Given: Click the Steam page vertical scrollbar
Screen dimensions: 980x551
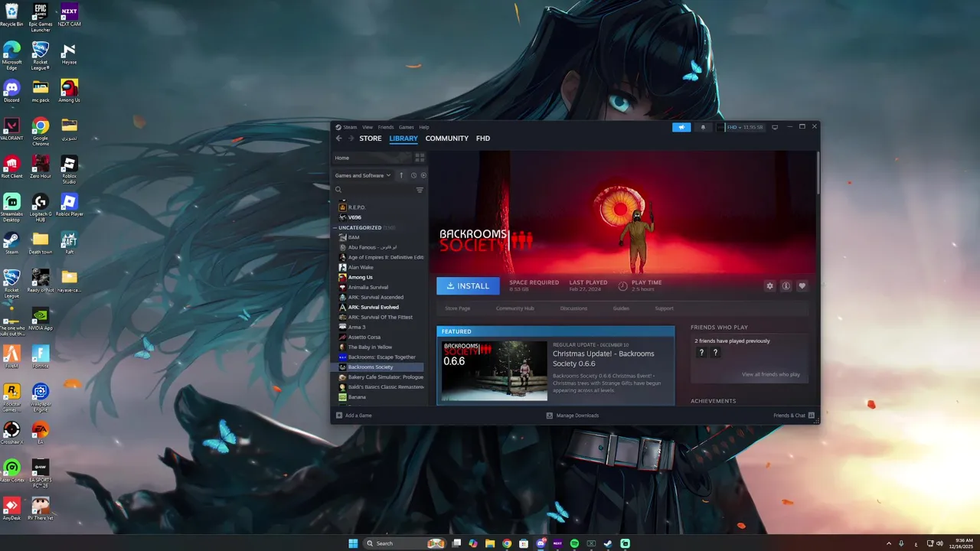Looking at the screenshot, I should 818,172.
